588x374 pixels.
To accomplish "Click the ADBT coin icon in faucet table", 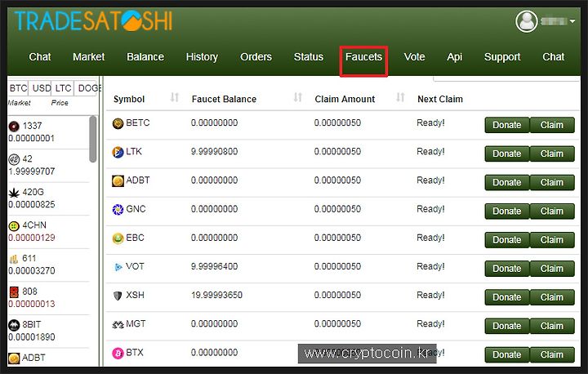I will tap(118, 180).
